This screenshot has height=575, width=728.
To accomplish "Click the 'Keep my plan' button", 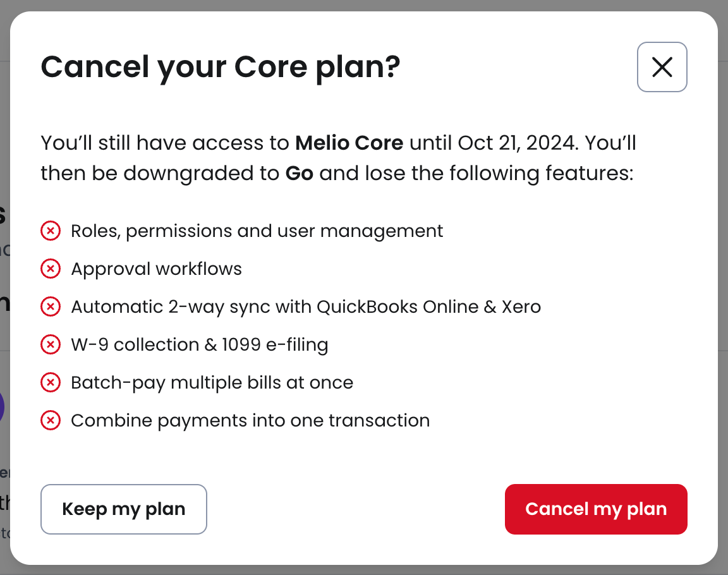I will coord(124,509).
